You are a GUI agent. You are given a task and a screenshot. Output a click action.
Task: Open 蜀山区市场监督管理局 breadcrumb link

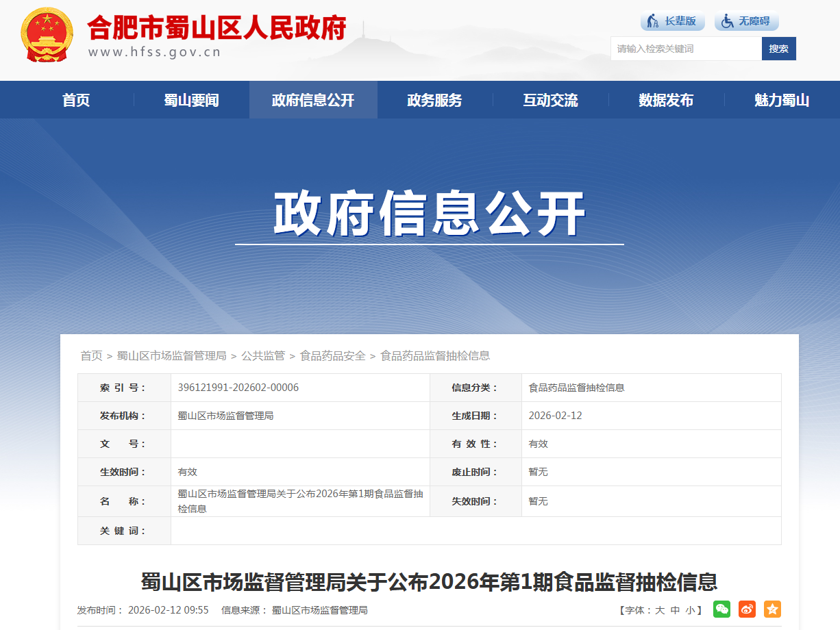point(171,355)
